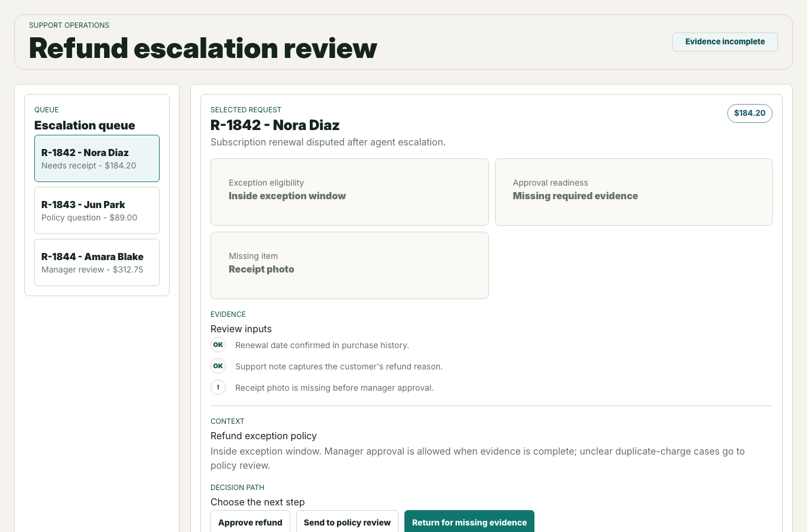Click the Missing item Receipt photo card
Screen dimensions: 807x532
[x=349, y=265]
